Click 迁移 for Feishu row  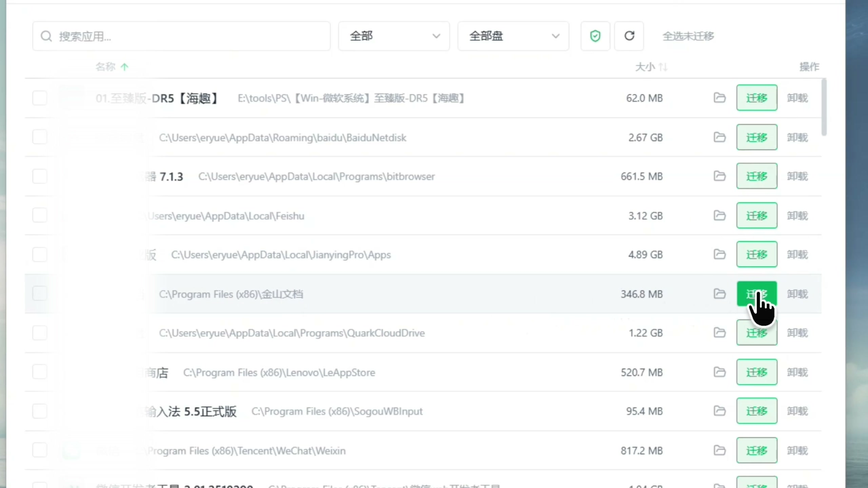click(757, 215)
